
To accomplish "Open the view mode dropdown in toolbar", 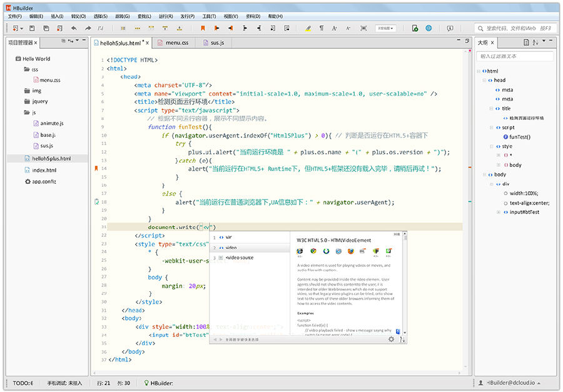I will click(x=385, y=28).
